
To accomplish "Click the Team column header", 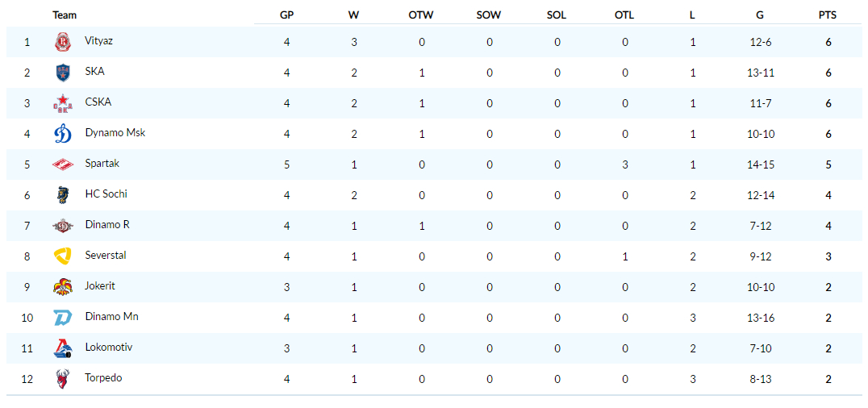I will (65, 15).
